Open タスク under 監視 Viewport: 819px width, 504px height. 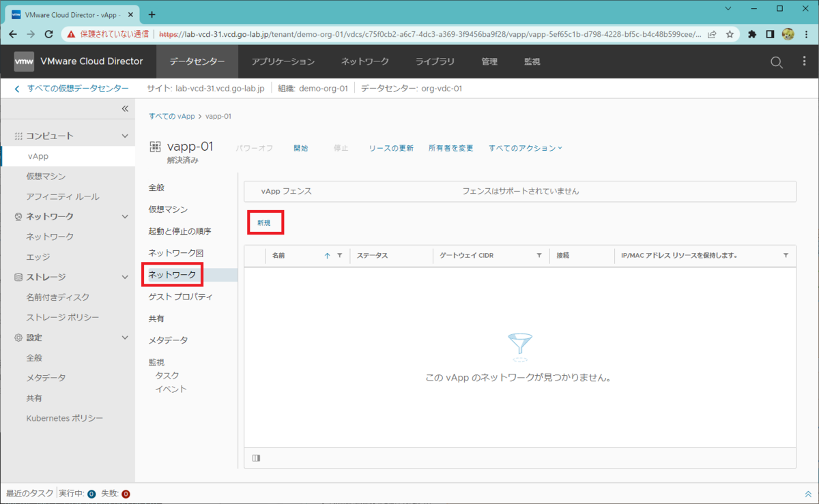167,376
